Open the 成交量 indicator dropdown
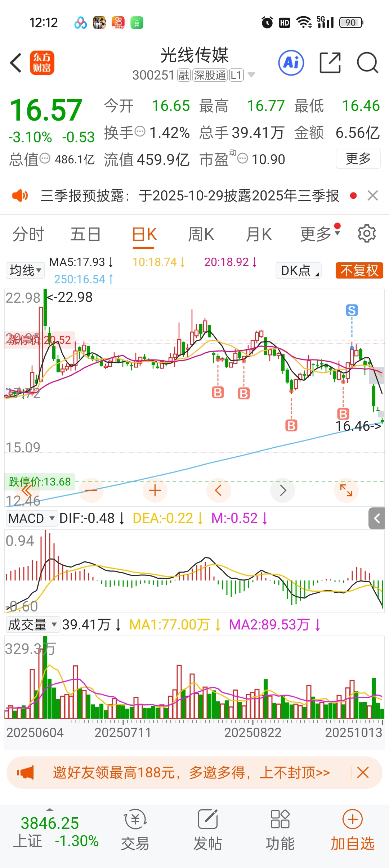The width and height of the screenshot is (389, 868). (32, 625)
